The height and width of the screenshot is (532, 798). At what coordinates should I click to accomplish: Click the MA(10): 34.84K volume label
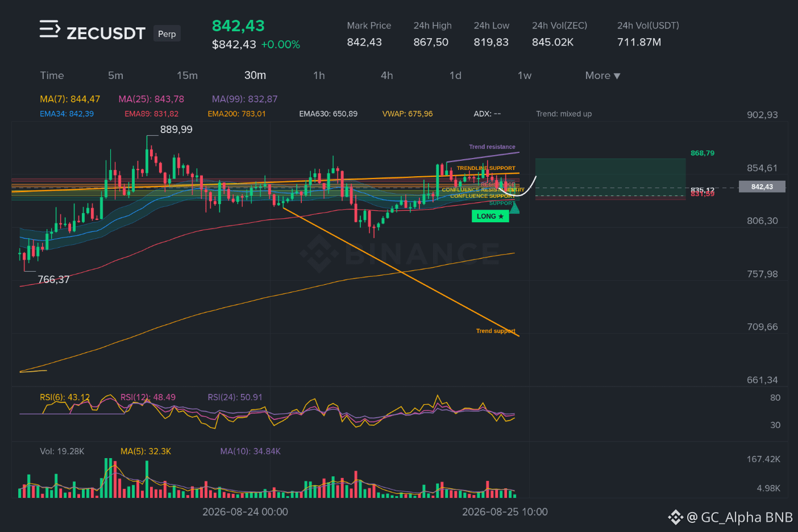(251, 451)
